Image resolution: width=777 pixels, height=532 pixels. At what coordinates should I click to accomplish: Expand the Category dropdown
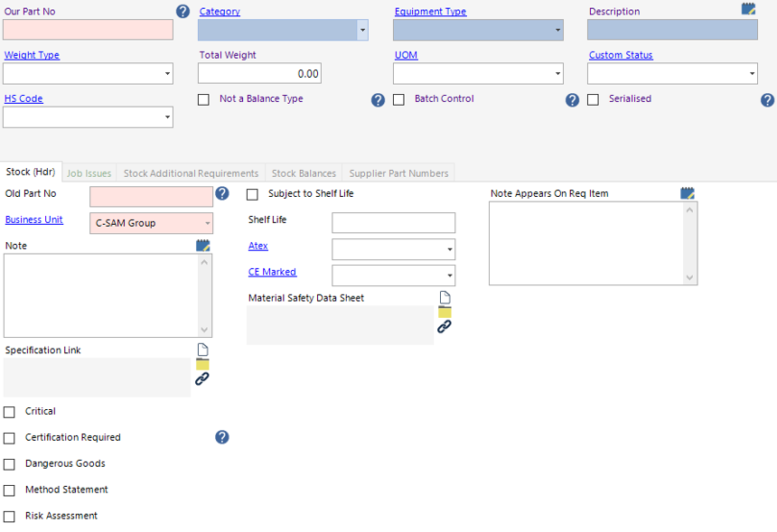point(362,30)
